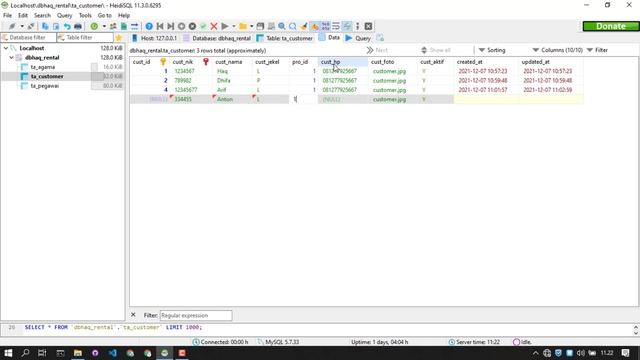This screenshot has width=640, height=360.
Task: Cancel editing with the red X icon
Action: [214, 26]
